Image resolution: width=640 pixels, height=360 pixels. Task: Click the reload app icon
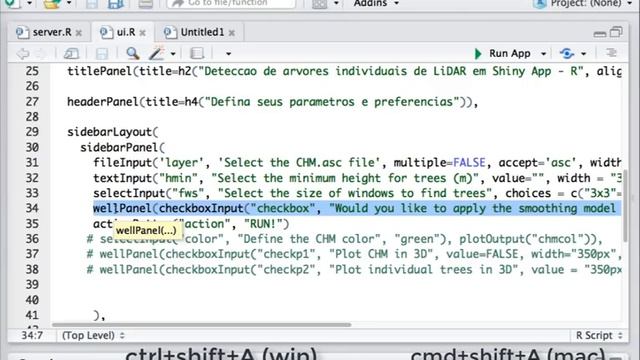pos(567,53)
